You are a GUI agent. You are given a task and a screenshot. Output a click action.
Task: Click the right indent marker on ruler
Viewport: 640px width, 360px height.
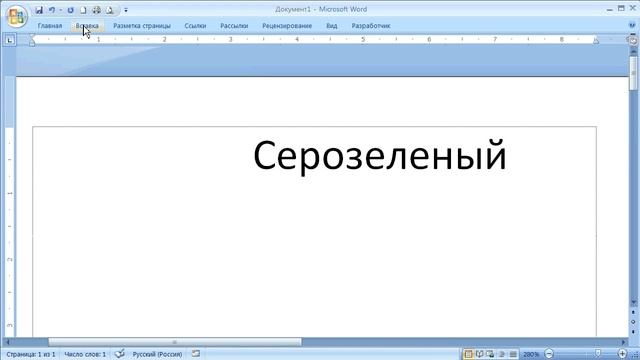tap(596, 40)
